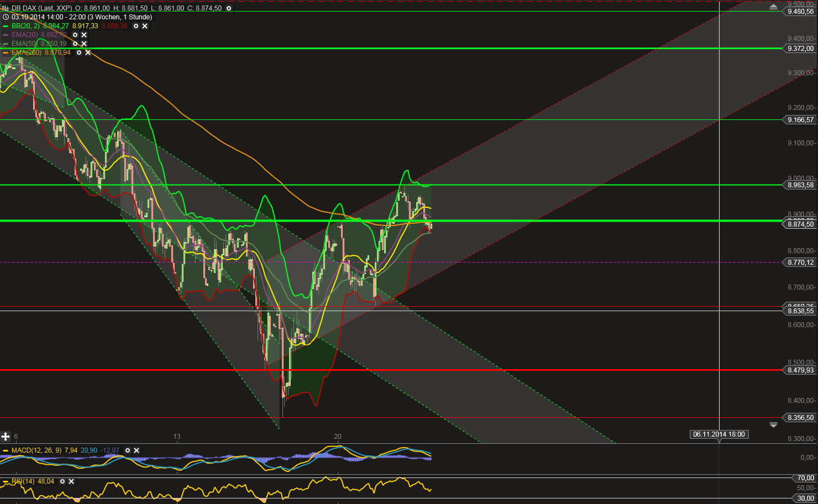This screenshot has width=818, height=504.
Task: Click the up arrow atop the price axis
Action: tap(773, 6)
